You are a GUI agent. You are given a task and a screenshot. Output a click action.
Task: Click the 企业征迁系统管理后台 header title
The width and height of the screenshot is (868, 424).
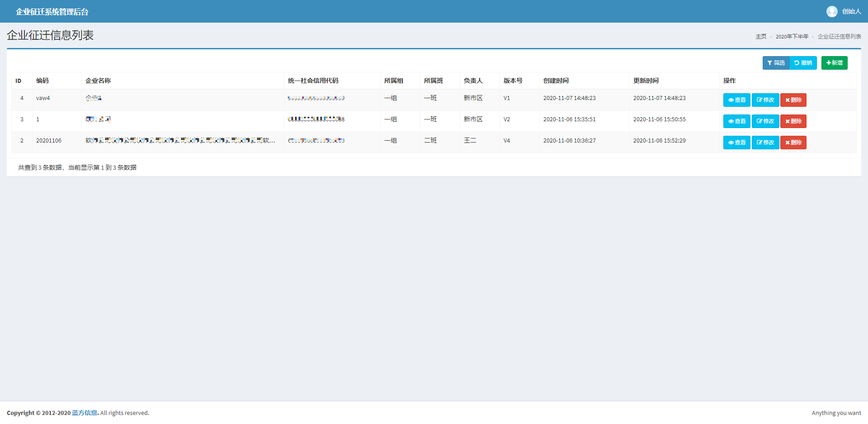[52, 12]
